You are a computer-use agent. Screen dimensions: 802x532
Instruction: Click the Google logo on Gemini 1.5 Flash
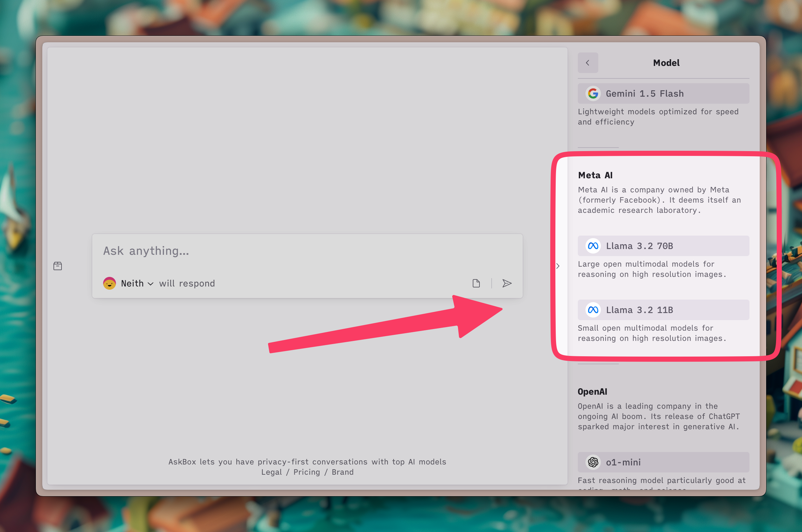593,94
